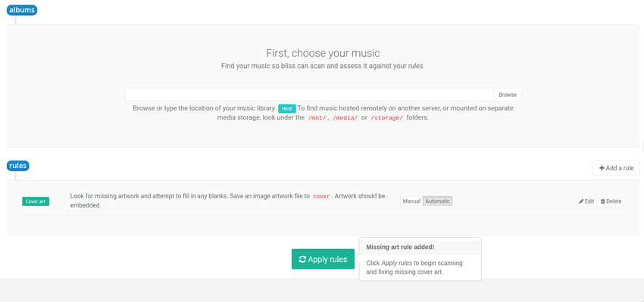Click the teal Hint! badge

coord(287,109)
